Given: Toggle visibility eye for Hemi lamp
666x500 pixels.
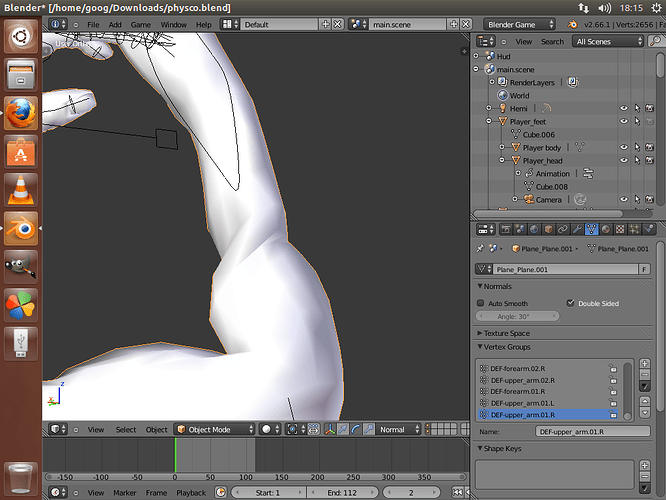Looking at the screenshot, I should click(x=624, y=108).
